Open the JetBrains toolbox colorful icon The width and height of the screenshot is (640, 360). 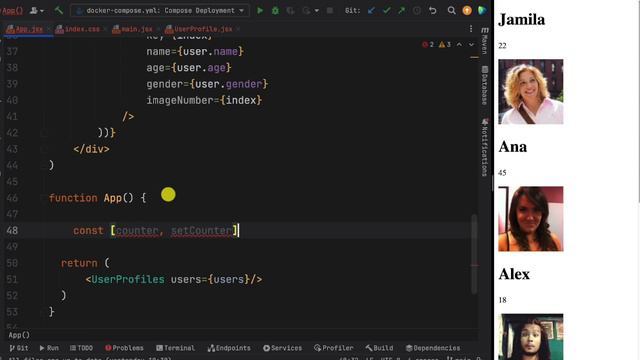(482, 10)
